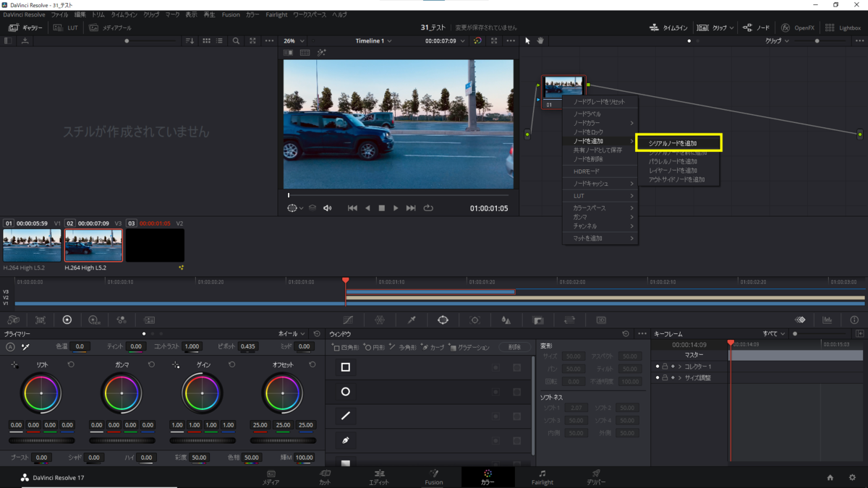Click the hand pan tool in node editor
This screenshot has width=868, height=488.
540,41
